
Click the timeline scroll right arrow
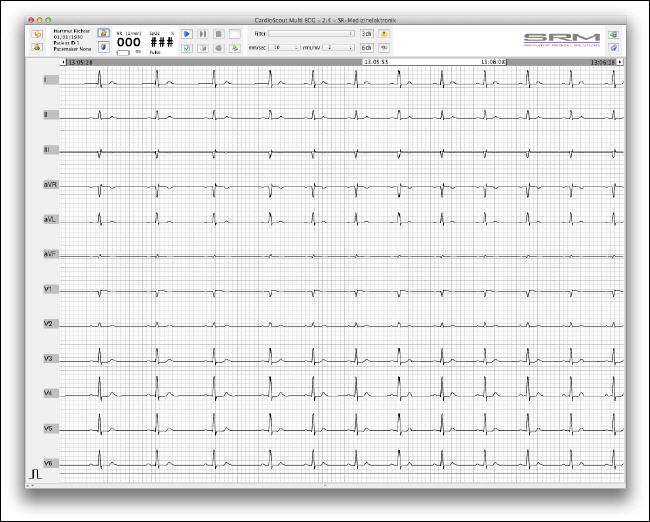(619, 62)
